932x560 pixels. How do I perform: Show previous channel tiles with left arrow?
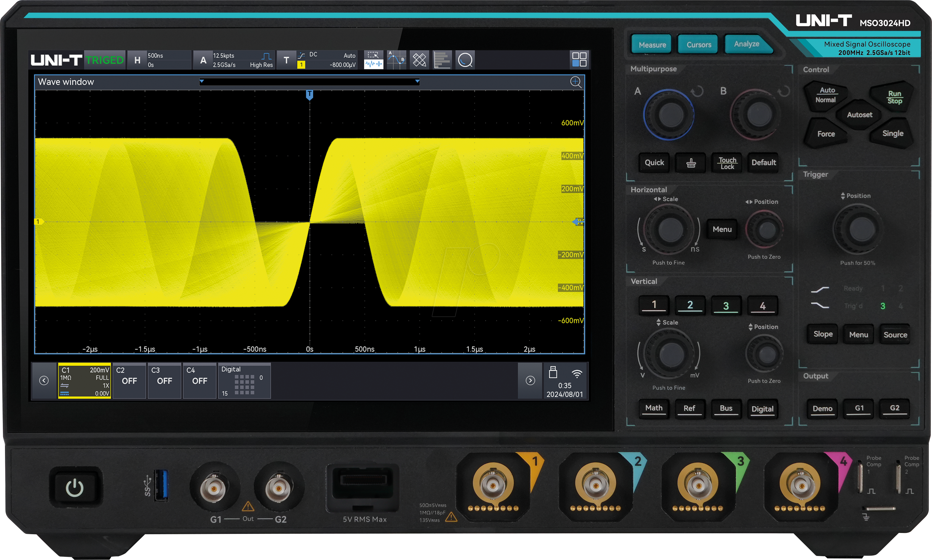[44, 381]
